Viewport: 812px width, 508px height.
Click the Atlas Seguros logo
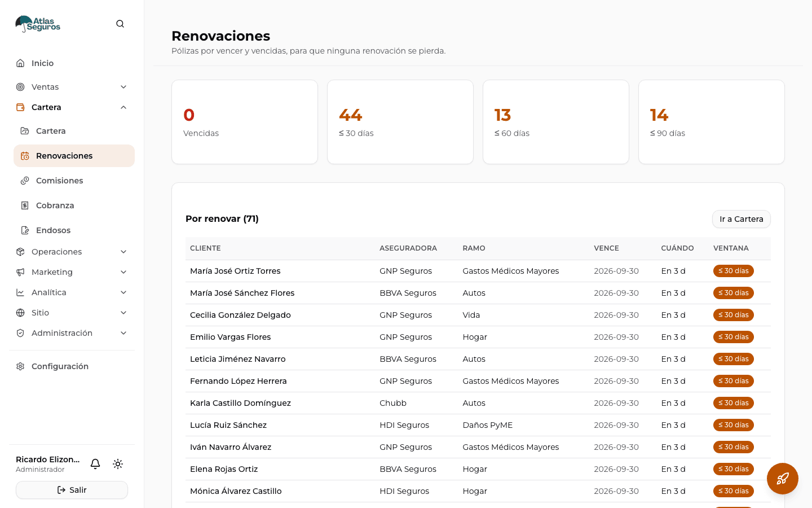38,24
